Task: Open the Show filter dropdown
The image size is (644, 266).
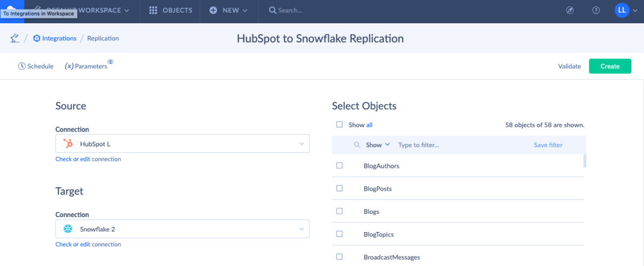Action: tap(377, 145)
